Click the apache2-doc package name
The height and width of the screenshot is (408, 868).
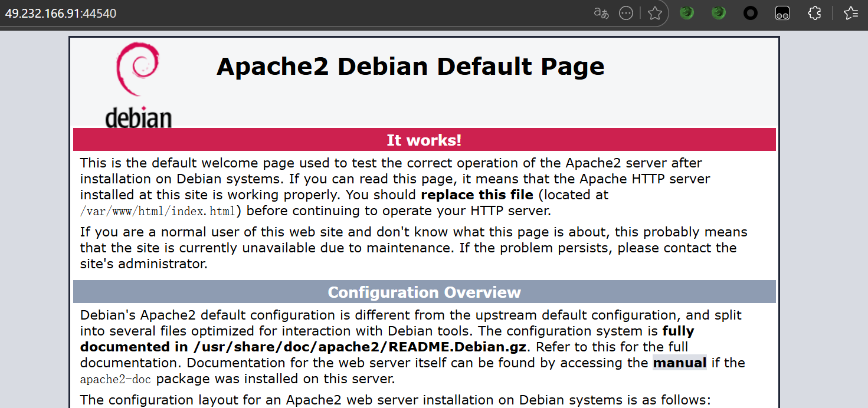coord(116,379)
